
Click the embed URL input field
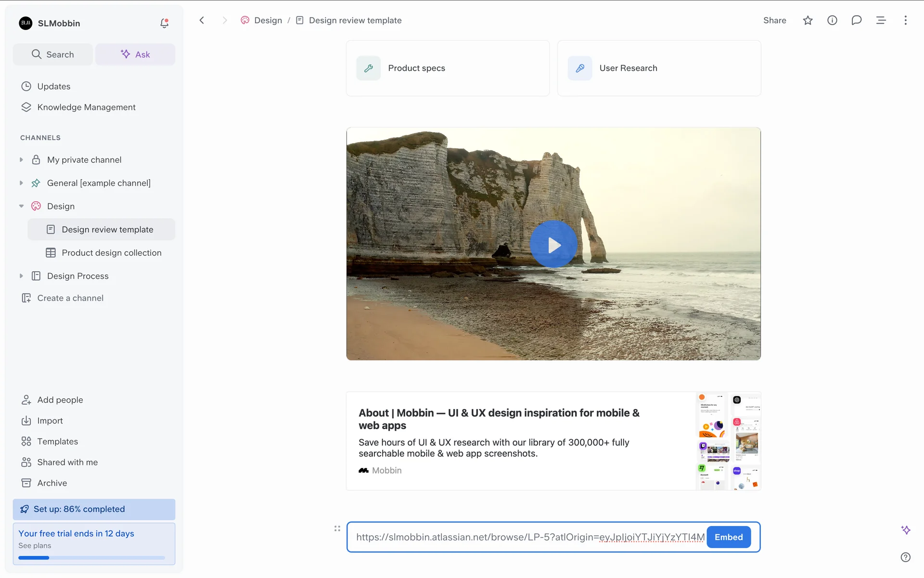tap(529, 537)
